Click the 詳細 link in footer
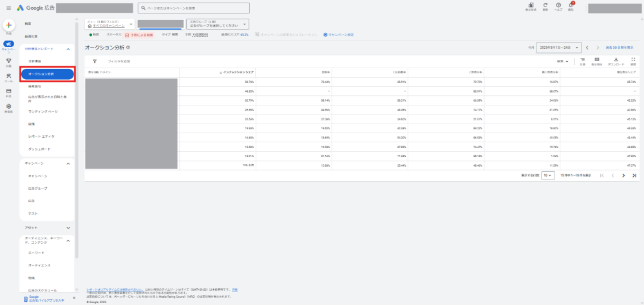This screenshot has width=644, height=305. click(234, 290)
